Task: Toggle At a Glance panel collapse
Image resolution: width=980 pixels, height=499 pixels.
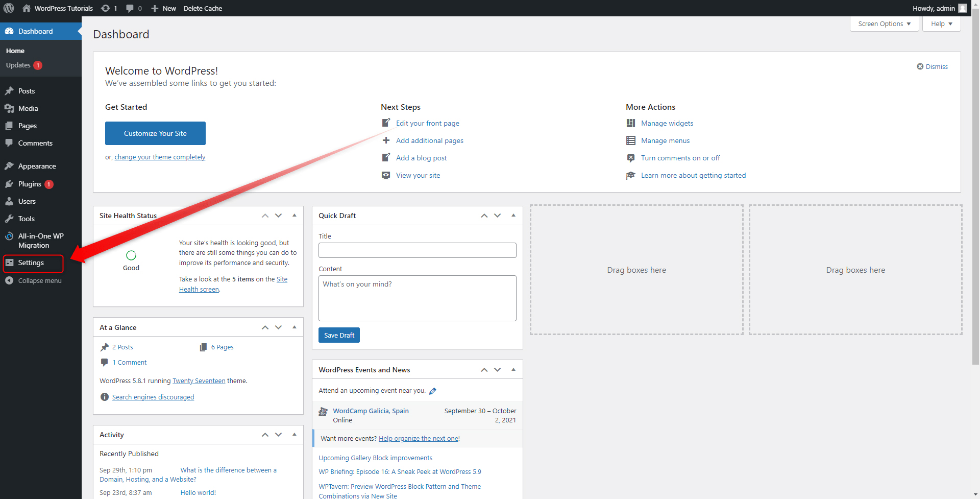Action: (295, 327)
